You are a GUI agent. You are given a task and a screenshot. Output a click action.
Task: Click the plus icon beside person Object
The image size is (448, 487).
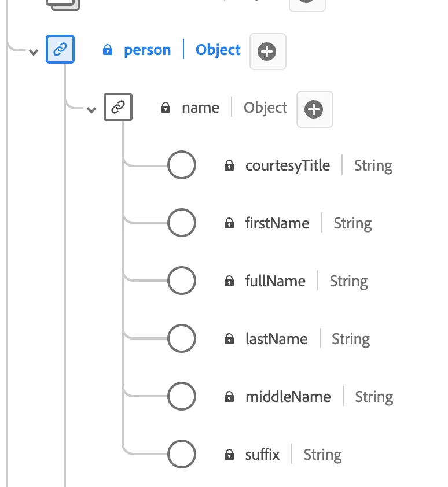tap(267, 52)
